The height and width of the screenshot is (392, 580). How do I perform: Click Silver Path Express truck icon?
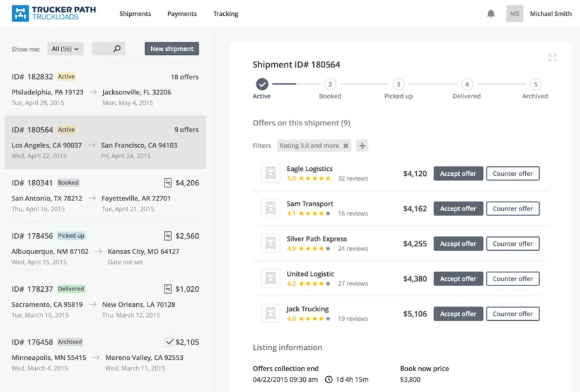click(x=270, y=243)
